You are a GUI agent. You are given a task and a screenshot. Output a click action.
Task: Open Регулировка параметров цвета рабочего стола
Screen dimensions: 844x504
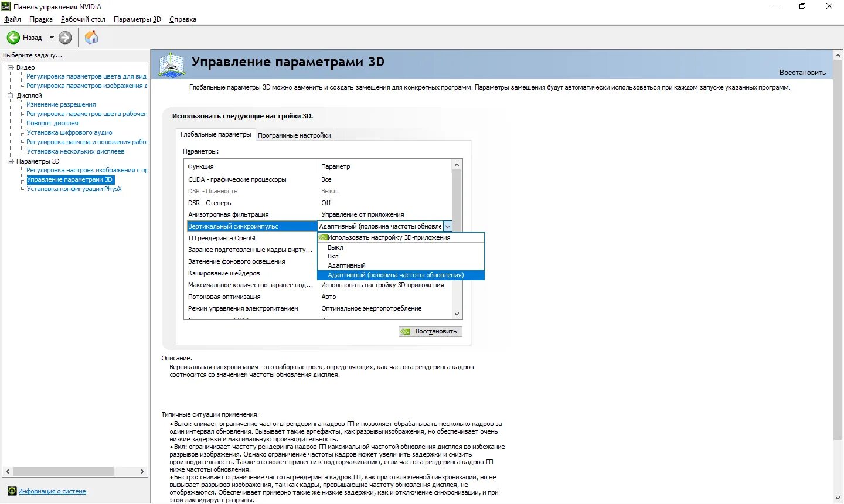87,114
